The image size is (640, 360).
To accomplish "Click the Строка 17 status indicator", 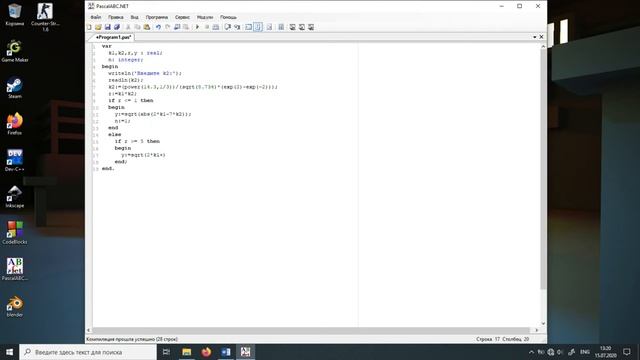I will 488,339.
